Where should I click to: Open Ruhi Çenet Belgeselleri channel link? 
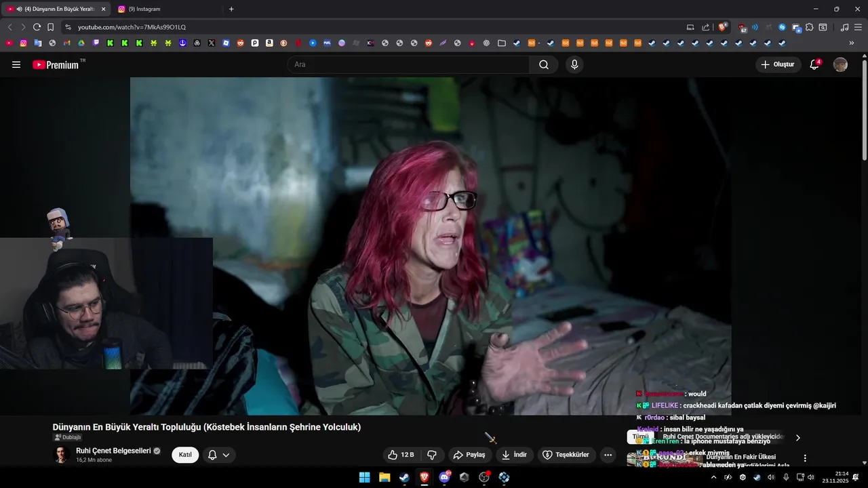113,451
